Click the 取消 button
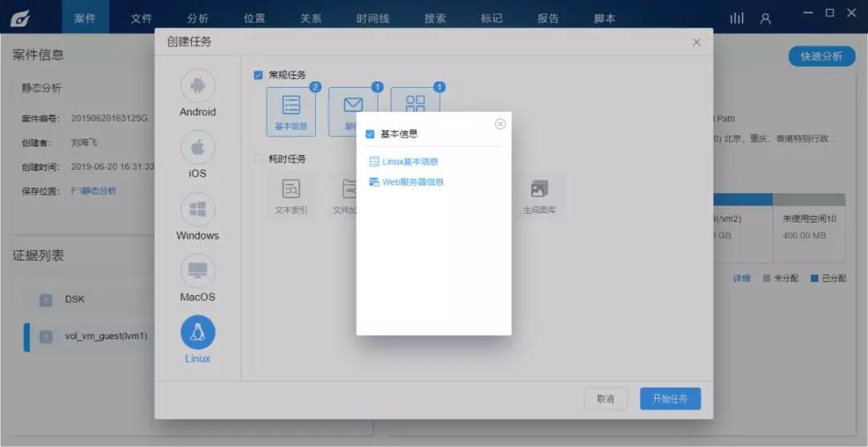Viewport: 868px width, 447px height. [606, 399]
